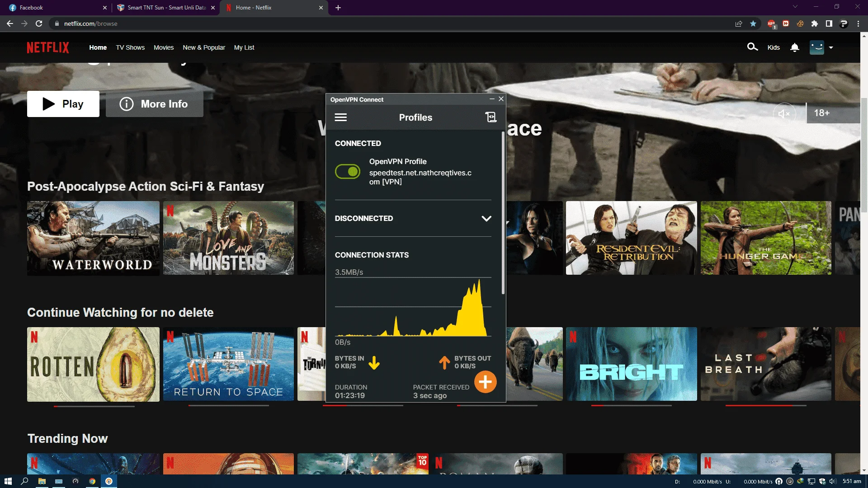Click the Play button on the featured title
Image resolution: width=868 pixels, height=488 pixels.
coord(63,104)
